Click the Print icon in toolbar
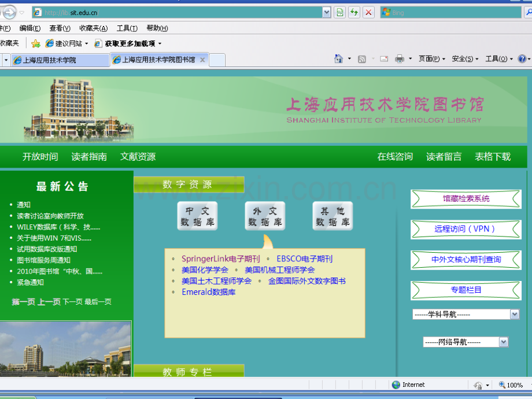 click(x=400, y=59)
